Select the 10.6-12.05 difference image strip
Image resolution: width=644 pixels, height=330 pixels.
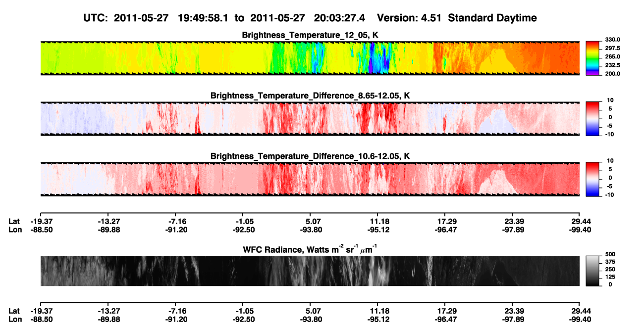coord(310,179)
